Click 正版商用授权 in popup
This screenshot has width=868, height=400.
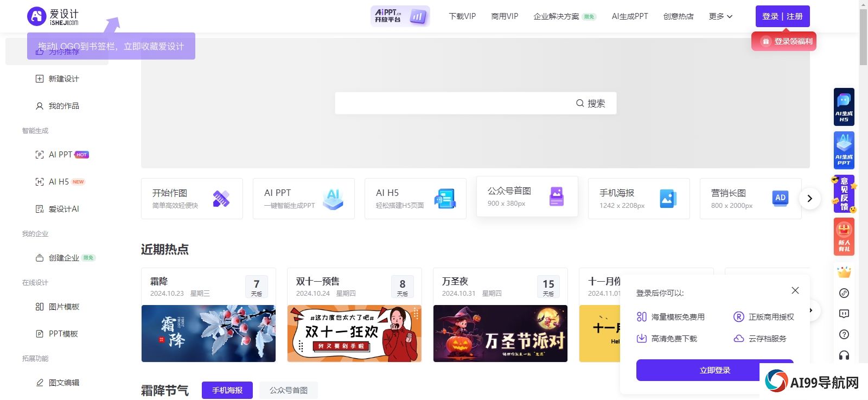(764, 317)
